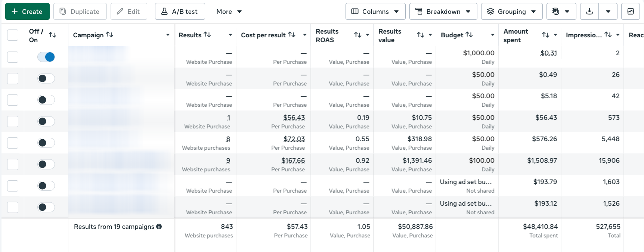Screen dimensions: 644x252
Task: Sort by Amount spent arrows
Action: (546, 35)
